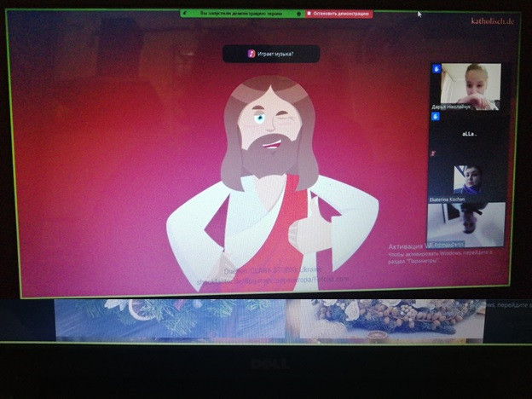Open right floral arrangement image thumbnail below
Screen dimensions: 532x399
coord(392,320)
